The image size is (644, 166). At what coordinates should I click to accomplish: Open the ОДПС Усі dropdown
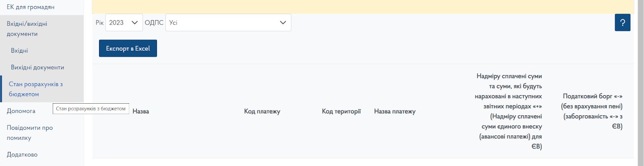pos(228,23)
